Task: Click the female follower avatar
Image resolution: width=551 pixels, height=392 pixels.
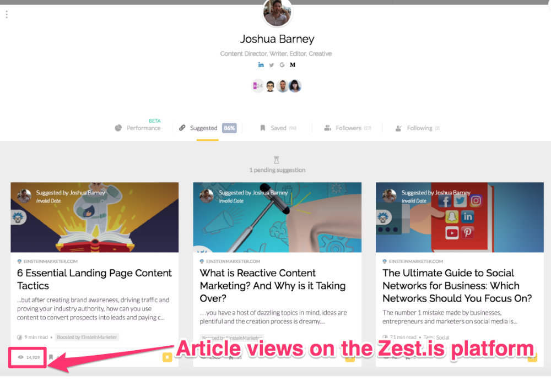Action: (295, 86)
